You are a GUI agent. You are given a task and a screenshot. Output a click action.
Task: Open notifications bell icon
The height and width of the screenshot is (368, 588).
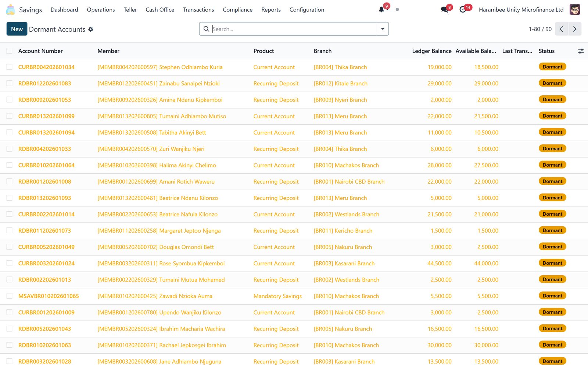(x=381, y=10)
